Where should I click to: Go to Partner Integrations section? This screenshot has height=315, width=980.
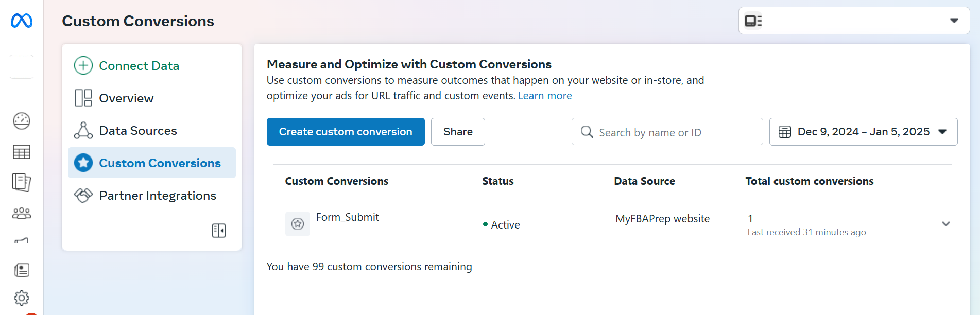point(152,195)
